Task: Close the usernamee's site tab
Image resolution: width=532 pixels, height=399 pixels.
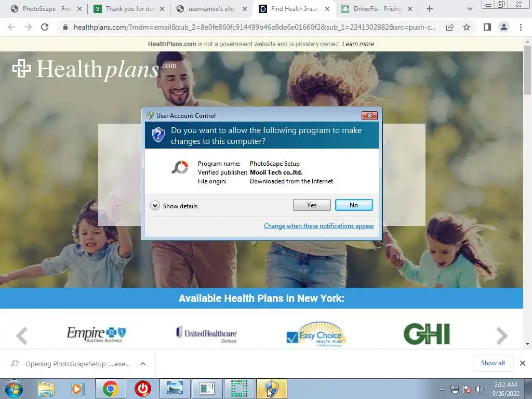Action: click(x=244, y=9)
